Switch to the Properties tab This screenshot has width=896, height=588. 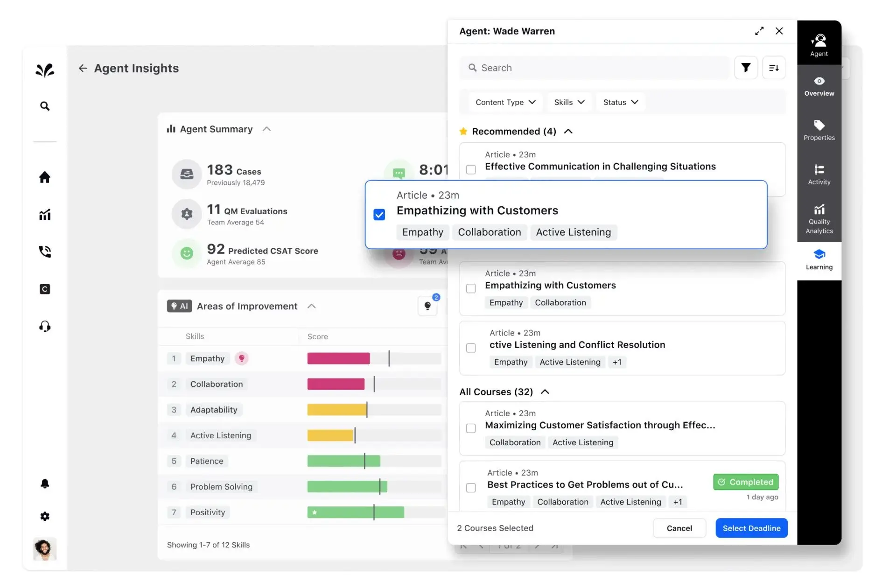pyautogui.click(x=819, y=130)
